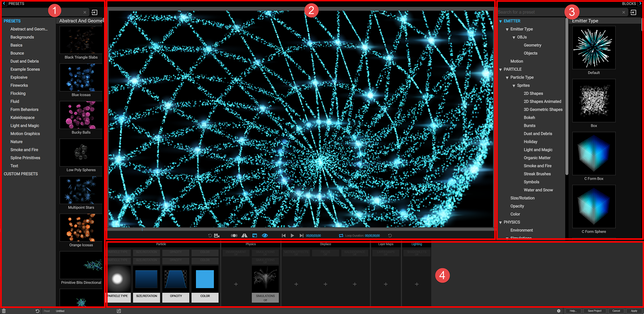
Task: Click the camera icon under the preview
Action: coord(217,236)
